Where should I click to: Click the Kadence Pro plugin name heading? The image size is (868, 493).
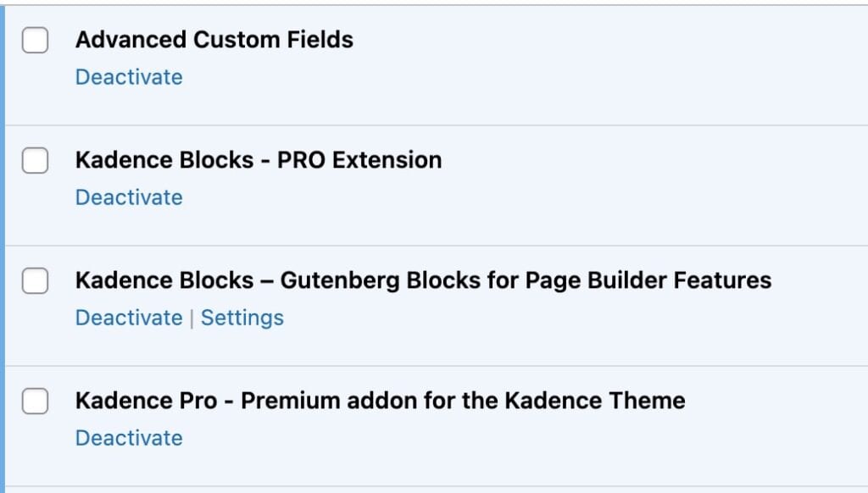[x=379, y=400]
